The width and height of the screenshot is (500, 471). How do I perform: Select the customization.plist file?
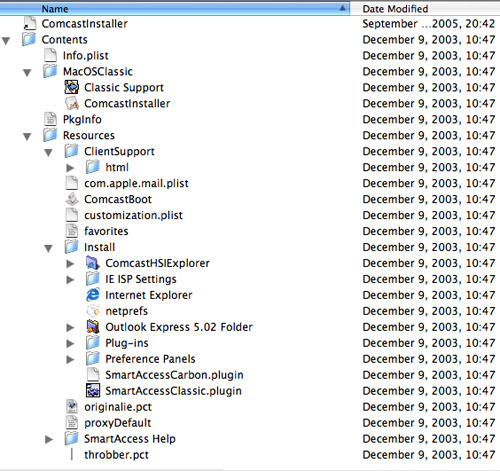click(133, 215)
